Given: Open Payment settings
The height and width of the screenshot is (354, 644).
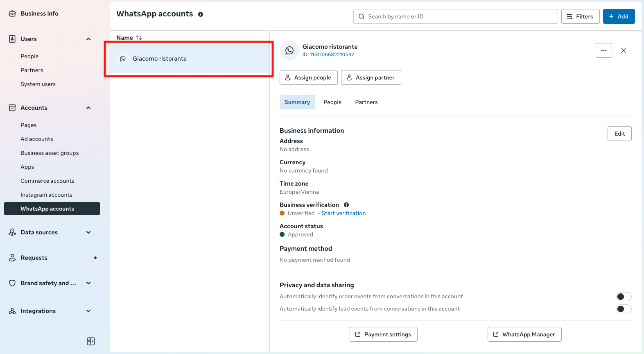Looking at the screenshot, I should pos(384,334).
